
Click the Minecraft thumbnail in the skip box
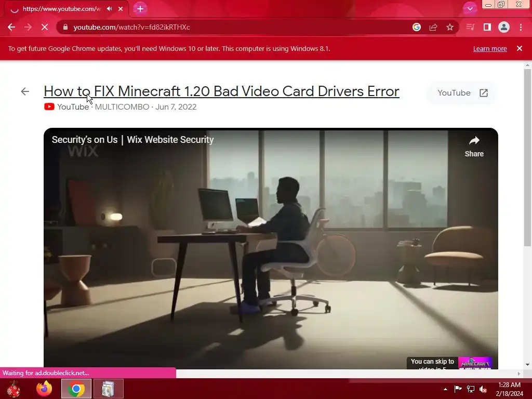475,363
